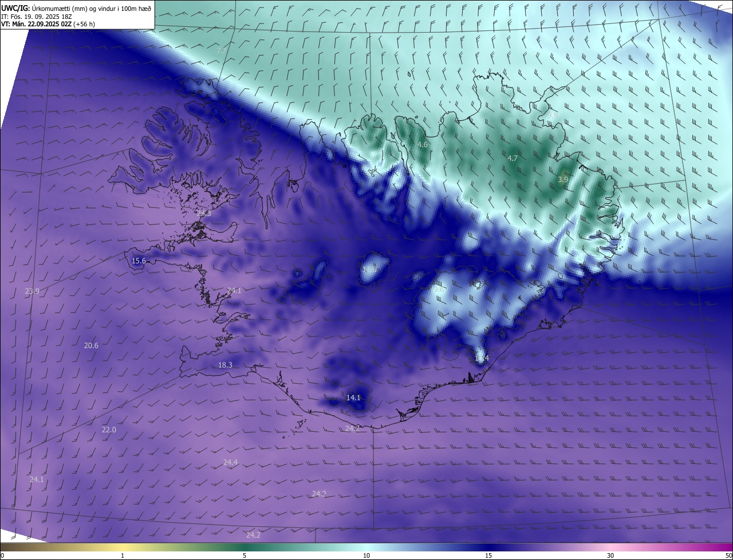Click the 24.3 value label
733x560 pixels.
(204, 213)
